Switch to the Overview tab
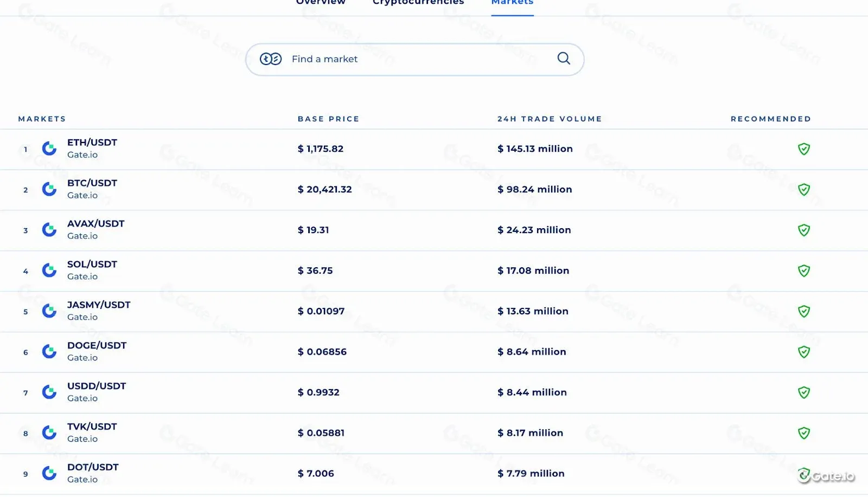The image size is (868, 497). pyautogui.click(x=321, y=4)
